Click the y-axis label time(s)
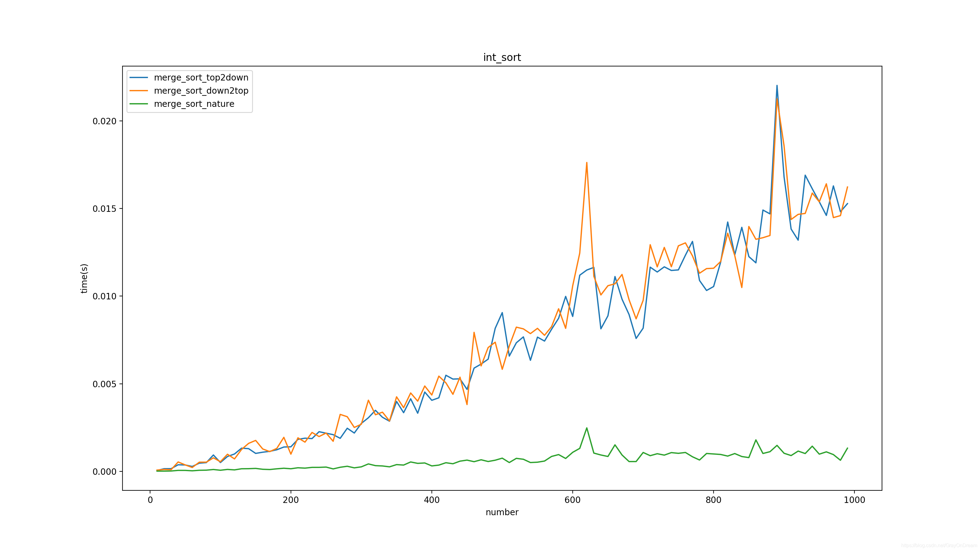 (84, 278)
